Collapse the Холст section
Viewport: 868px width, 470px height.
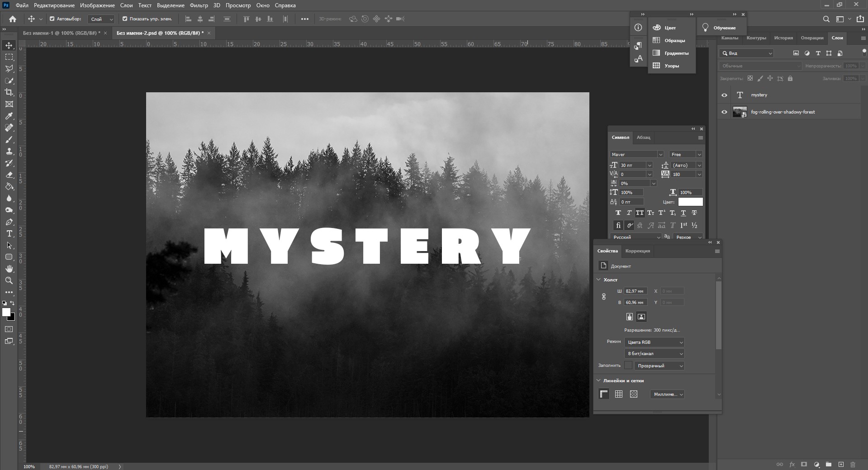(x=598, y=280)
